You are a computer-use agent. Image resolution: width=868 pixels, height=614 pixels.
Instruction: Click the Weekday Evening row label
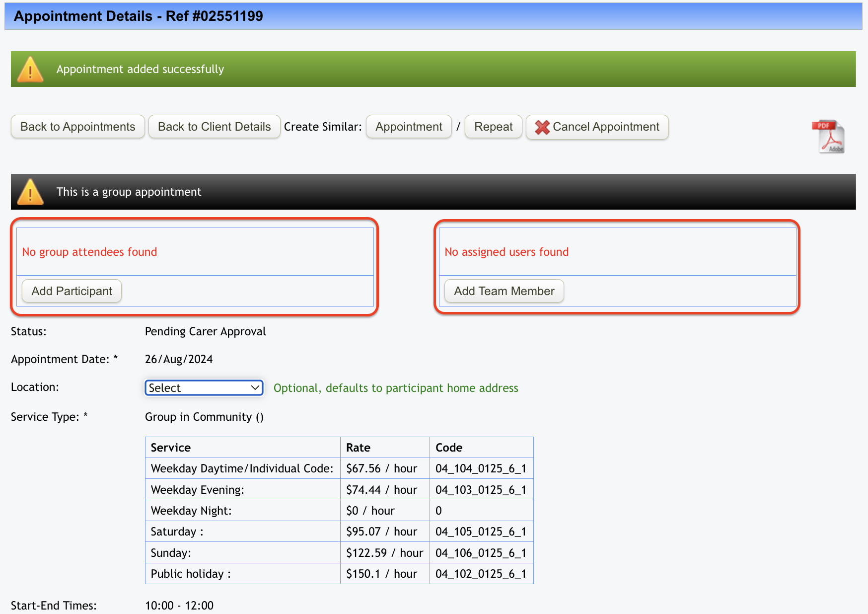[x=242, y=490]
